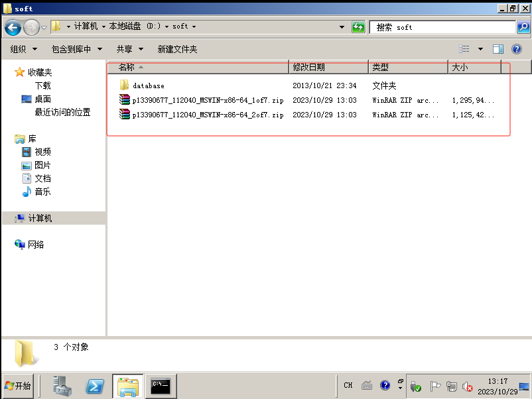Select 网络 in the navigation pane
Viewport: 532px width, 399px height.
click(x=36, y=245)
